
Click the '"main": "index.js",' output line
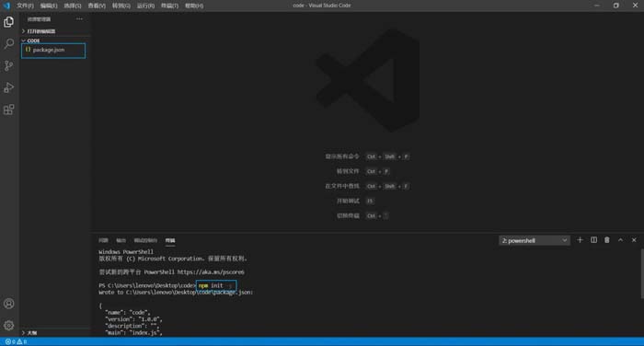click(134, 332)
